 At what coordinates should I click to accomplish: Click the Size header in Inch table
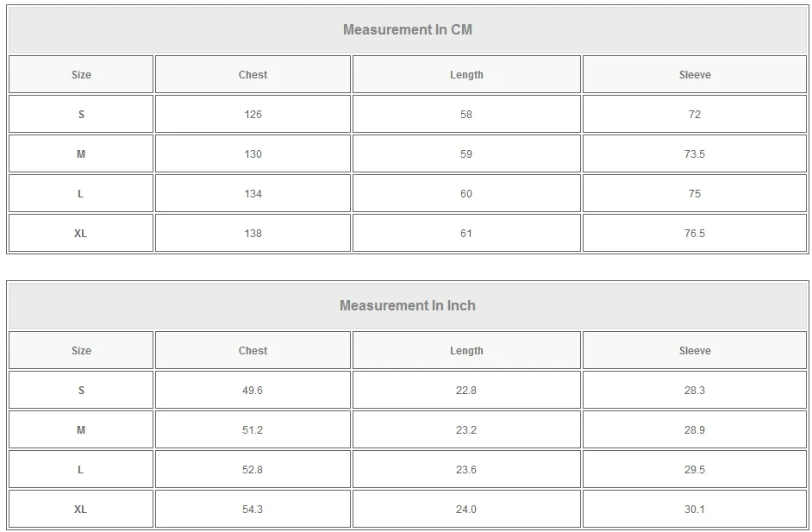[81, 351]
